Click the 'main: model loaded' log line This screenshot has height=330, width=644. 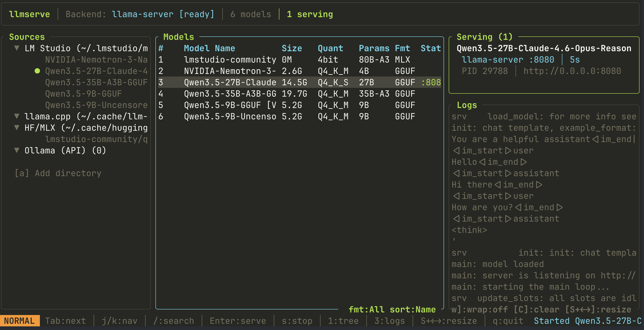498,264
